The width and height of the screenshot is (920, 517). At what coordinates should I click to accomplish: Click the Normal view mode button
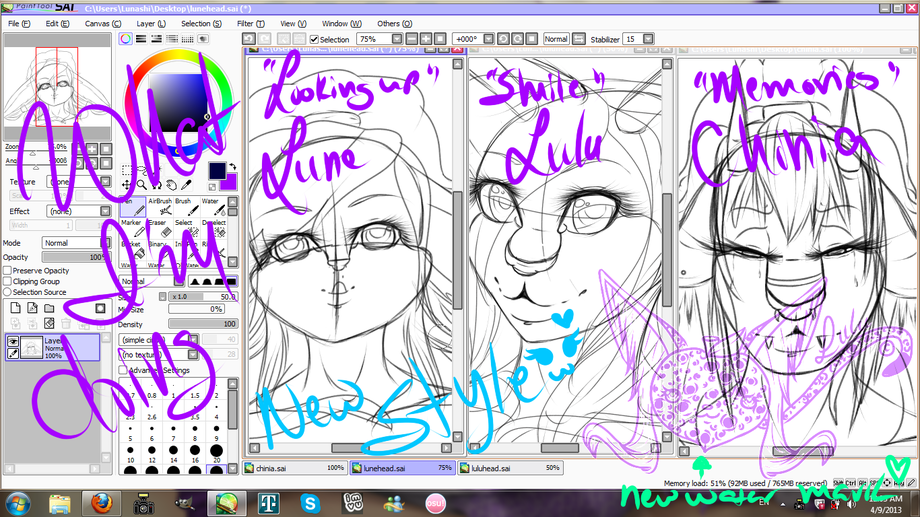click(556, 39)
